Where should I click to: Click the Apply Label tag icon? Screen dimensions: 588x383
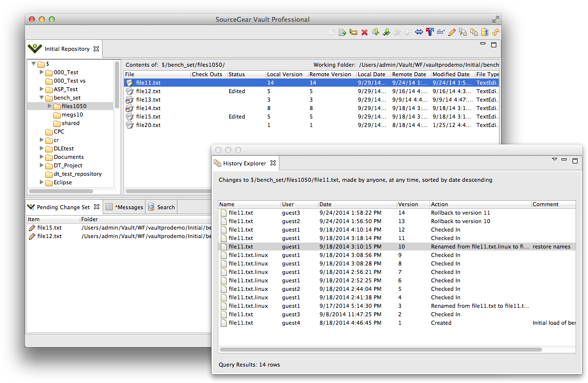coord(353,32)
